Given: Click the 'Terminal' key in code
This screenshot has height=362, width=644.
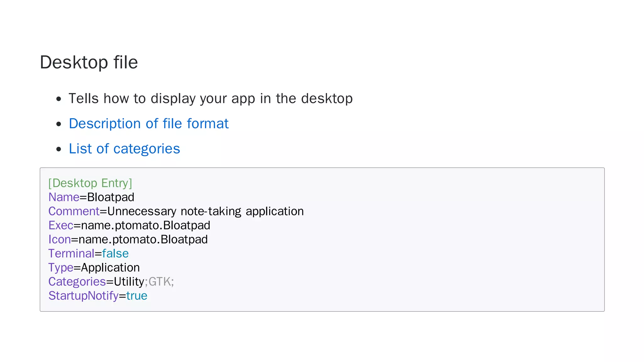Looking at the screenshot, I should 71,254.
